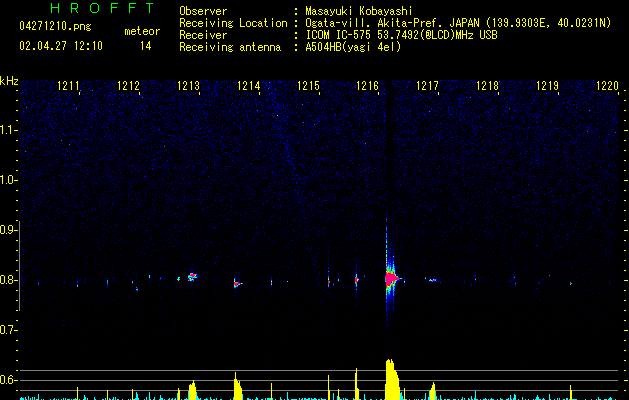629x400 pixels.
Task: Click the 1216 time marker
Action: (x=367, y=86)
